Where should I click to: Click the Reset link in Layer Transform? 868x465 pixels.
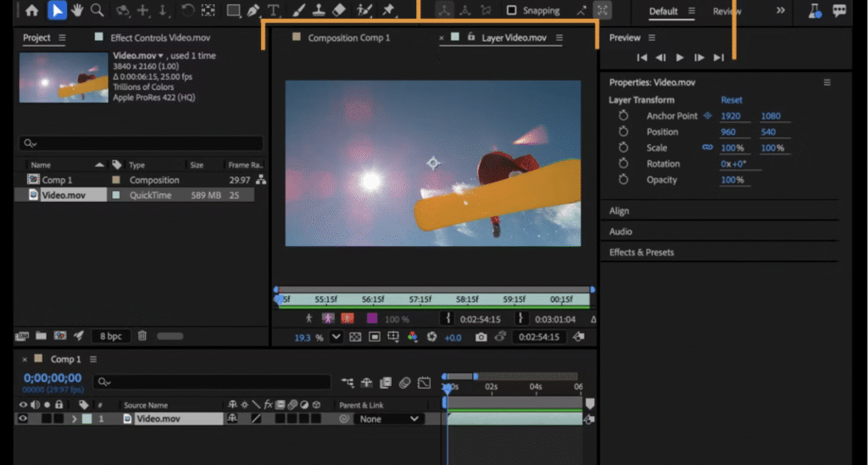coord(732,100)
